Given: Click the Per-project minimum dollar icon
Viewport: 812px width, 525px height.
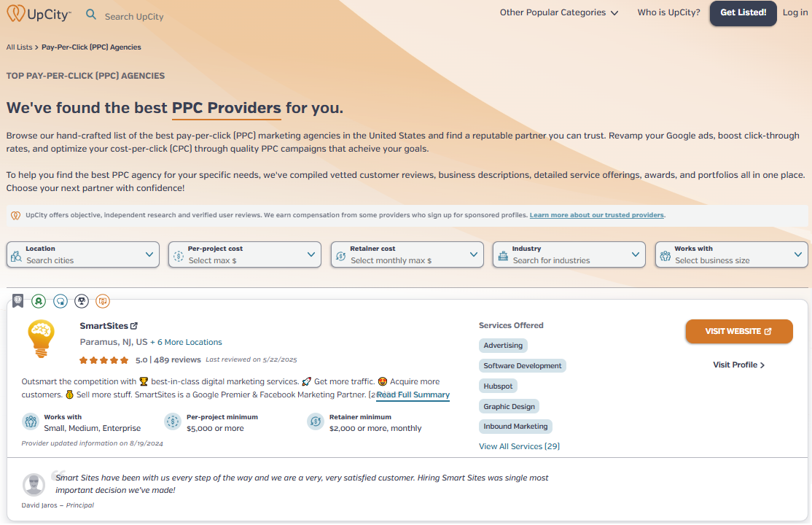Looking at the screenshot, I should (173, 422).
